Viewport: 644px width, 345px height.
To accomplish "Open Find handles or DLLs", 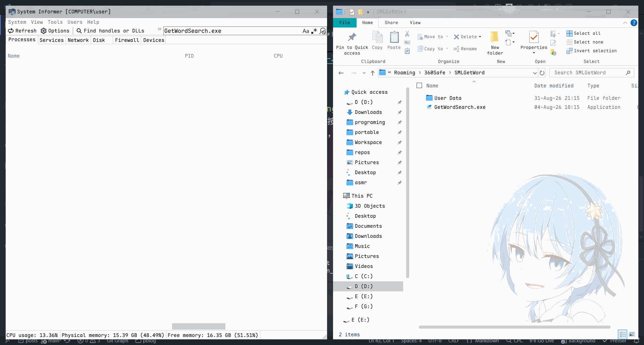I will [x=110, y=31].
